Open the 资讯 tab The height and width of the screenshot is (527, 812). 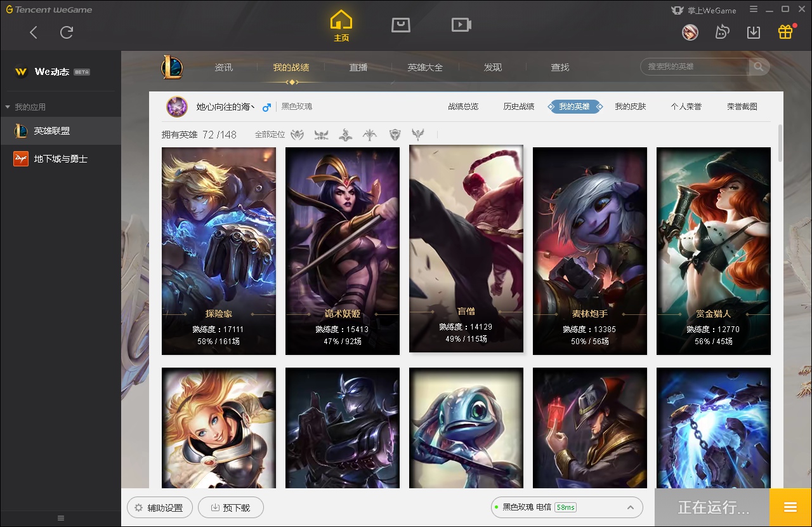224,67
